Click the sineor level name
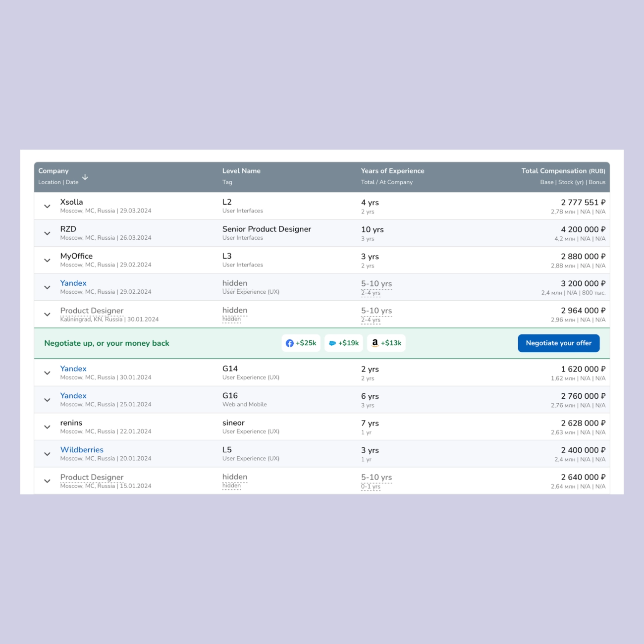The image size is (644, 644). 233,423
